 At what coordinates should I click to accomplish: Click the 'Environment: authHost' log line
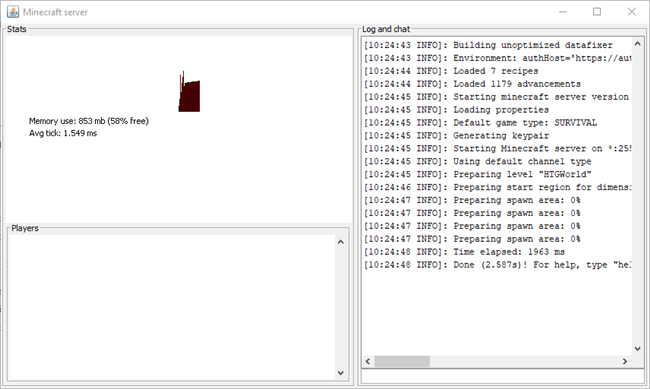click(497, 58)
